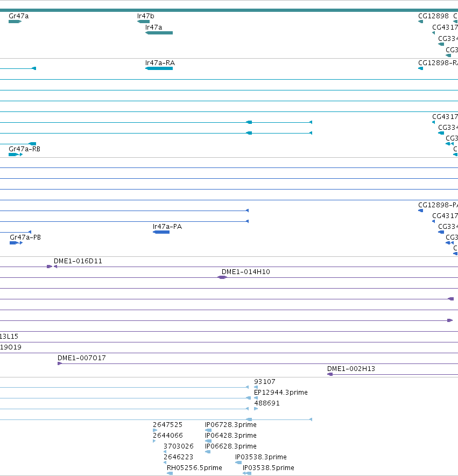Select the Gr47a-PB protein glyph
This screenshot has width=458, height=476.
16,243
